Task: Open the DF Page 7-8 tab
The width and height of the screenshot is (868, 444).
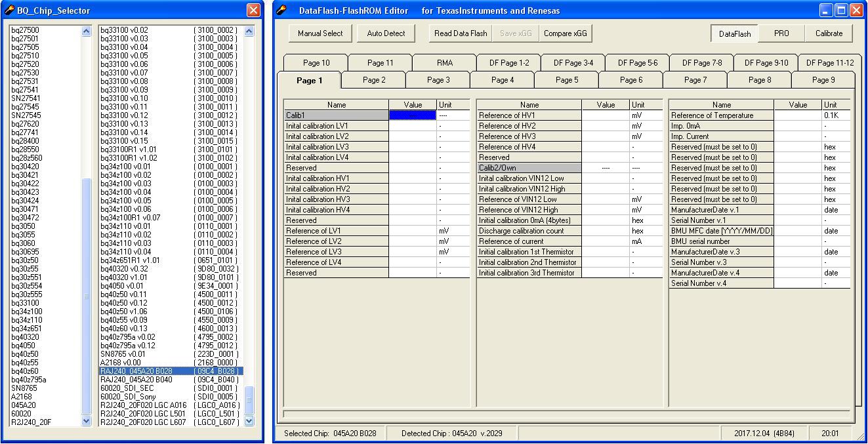Action: click(702, 63)
